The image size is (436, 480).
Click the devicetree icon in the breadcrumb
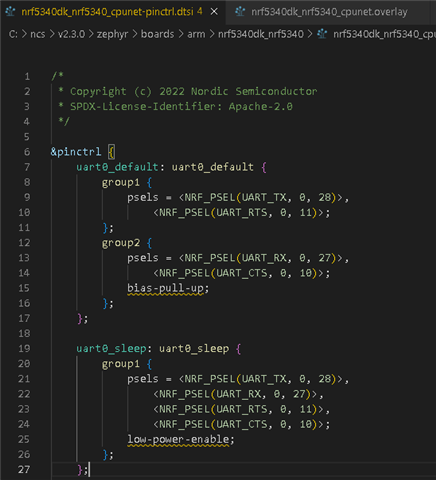[322, 34]
